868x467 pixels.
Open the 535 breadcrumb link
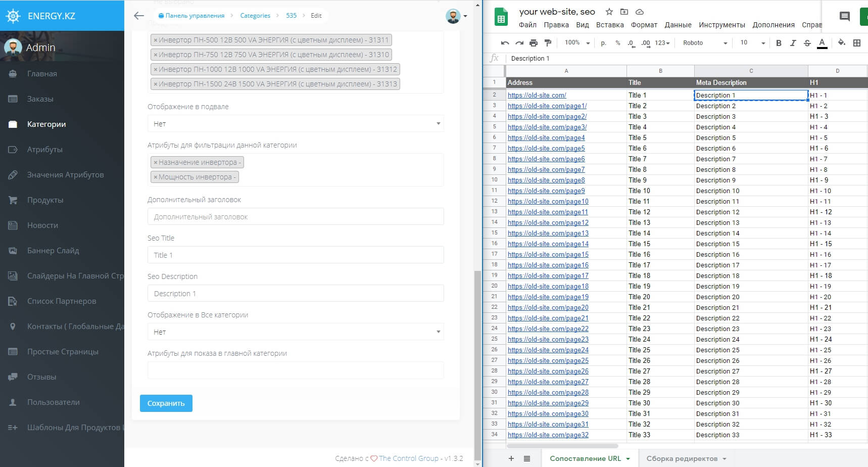291,16
